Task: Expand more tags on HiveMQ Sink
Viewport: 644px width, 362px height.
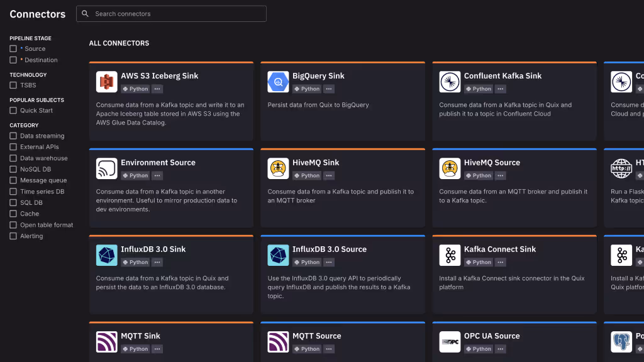Action: click(329, 175)
